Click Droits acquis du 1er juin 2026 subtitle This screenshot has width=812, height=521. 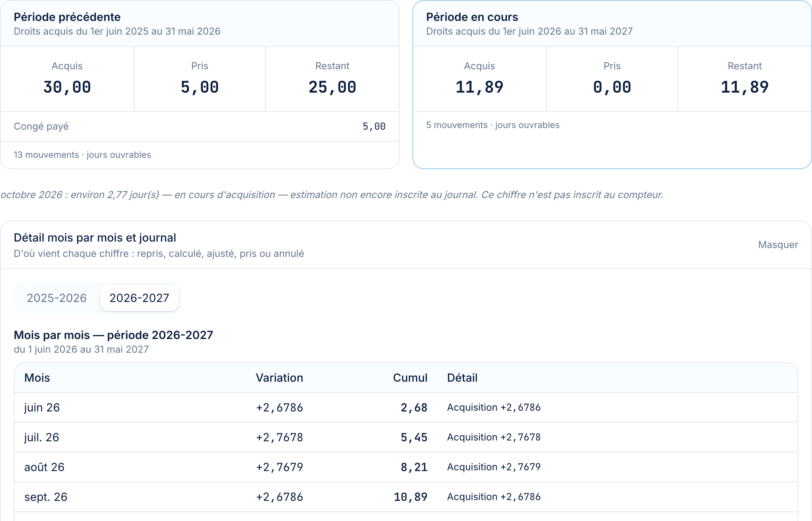click(529, 31)
